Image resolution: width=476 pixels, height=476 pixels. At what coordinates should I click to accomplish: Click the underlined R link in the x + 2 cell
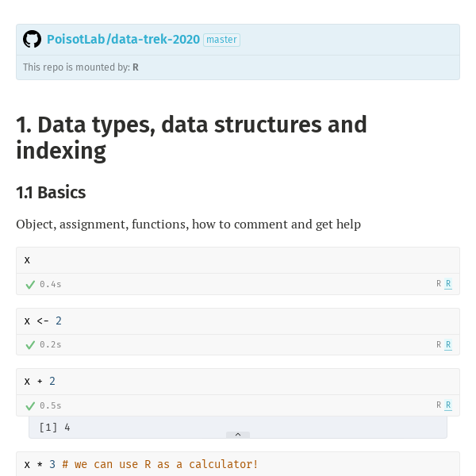tap(448, 405)
